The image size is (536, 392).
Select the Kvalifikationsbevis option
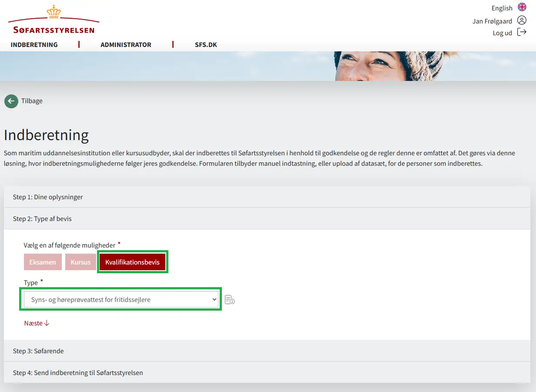(132, 262)
